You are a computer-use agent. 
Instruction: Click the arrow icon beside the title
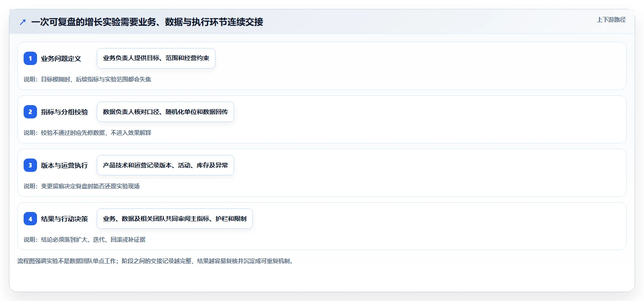[x=23, y=22]
